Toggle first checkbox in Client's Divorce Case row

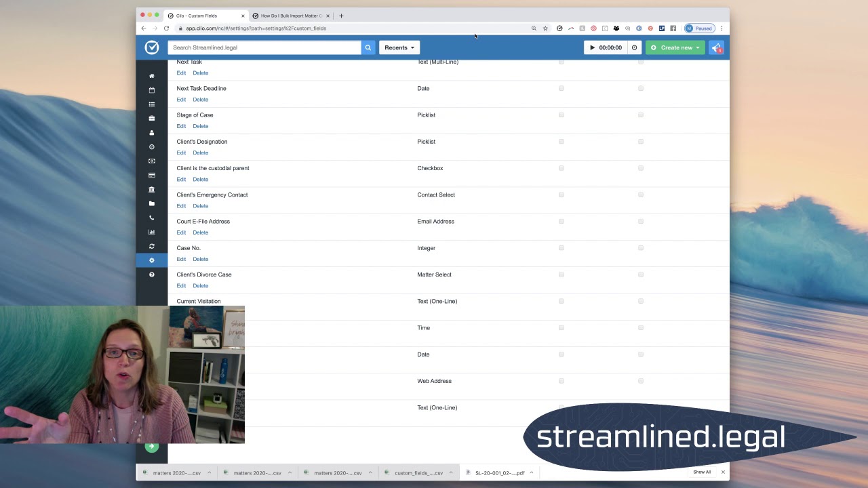[x=561, y=274]
